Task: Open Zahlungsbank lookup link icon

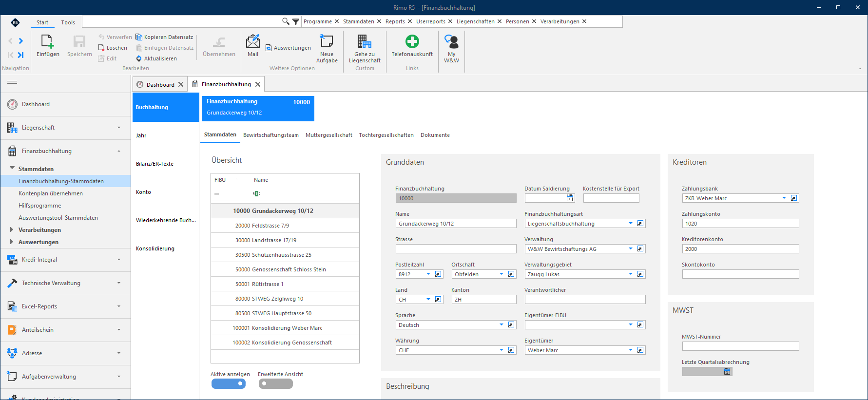Action: 794,198
